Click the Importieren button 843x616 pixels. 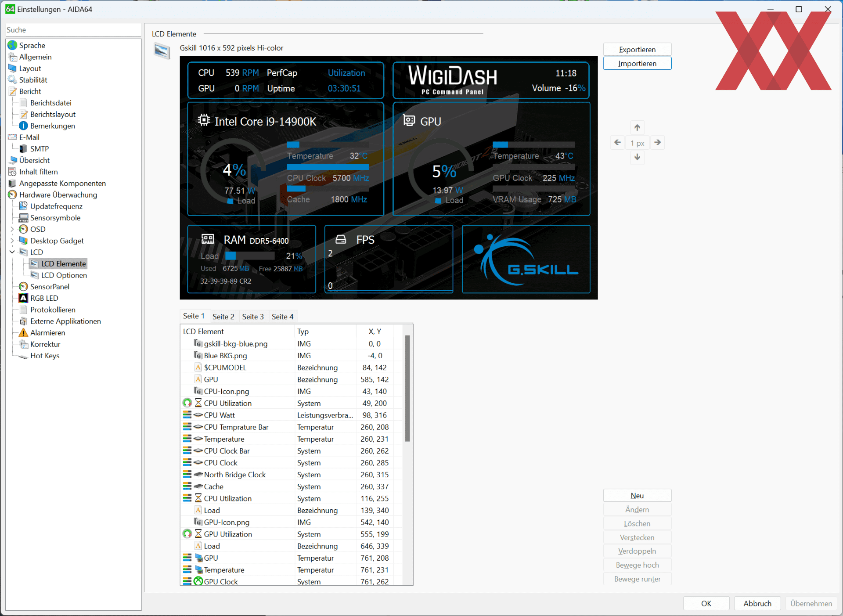637,64
